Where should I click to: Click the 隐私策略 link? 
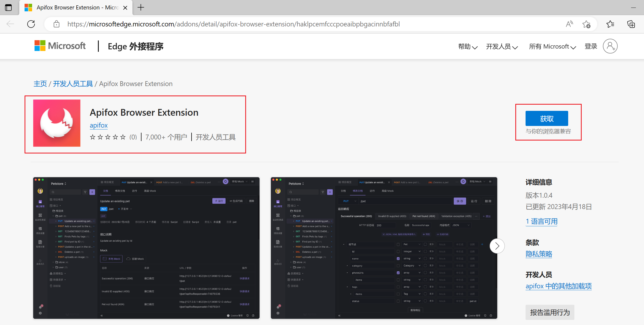click(539, 254)
